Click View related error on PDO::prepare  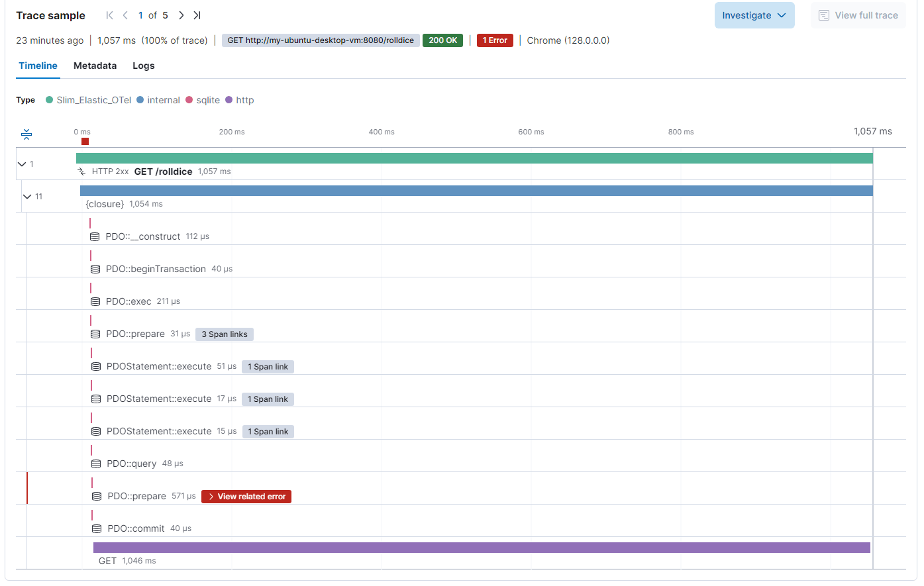246,496
